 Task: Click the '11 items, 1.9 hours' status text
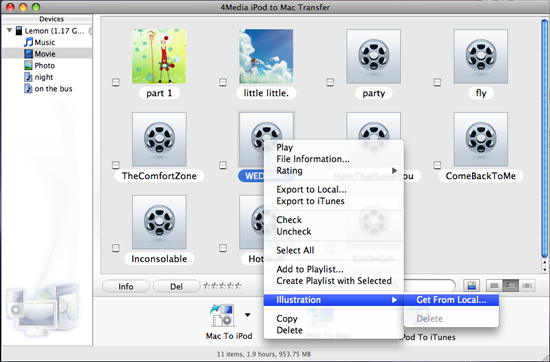coord(264,354)
